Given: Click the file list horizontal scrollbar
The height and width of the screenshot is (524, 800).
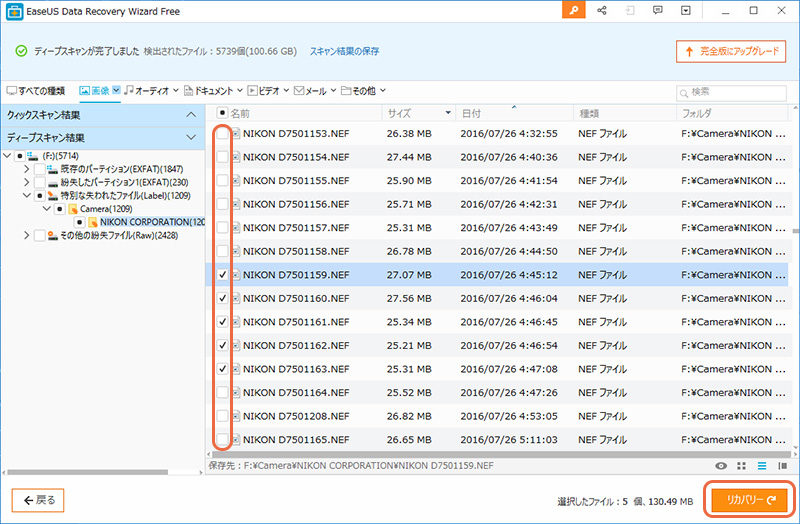Looking at the screenshot, I should (501, 454).
